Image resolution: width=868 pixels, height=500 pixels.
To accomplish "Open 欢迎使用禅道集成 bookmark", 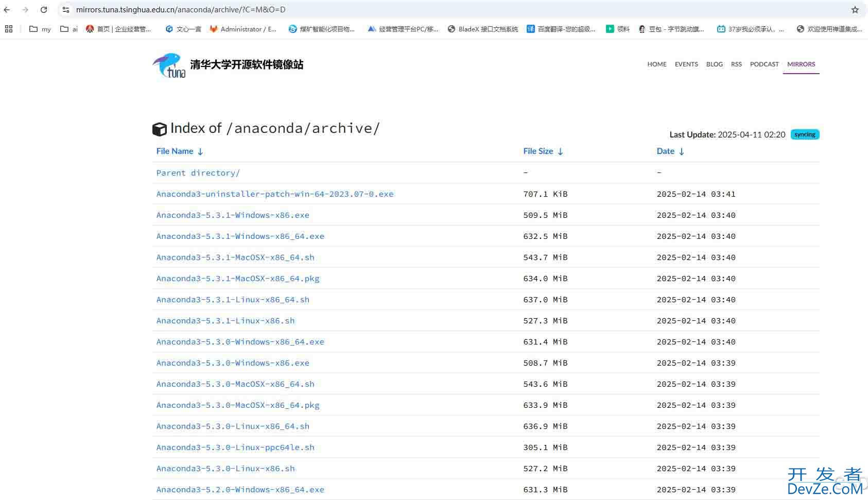I will pos(829,29).
